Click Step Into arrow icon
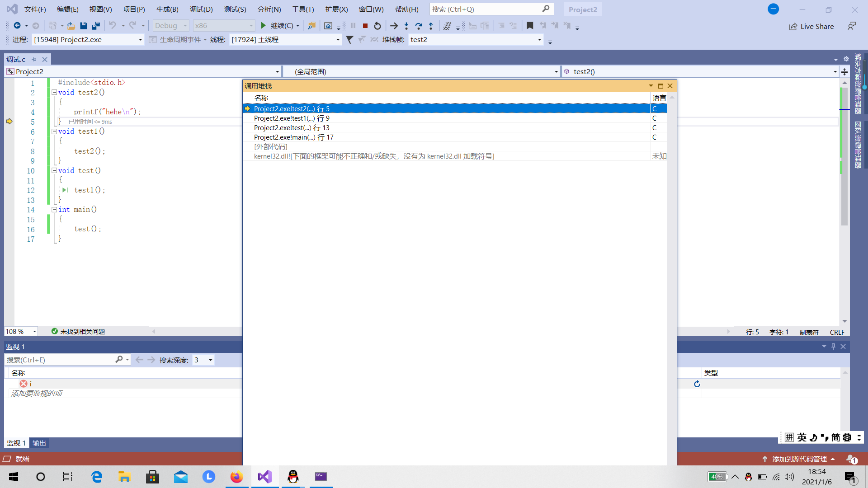The height and width of the screenshot is (488, 868). tap(406, 26)
